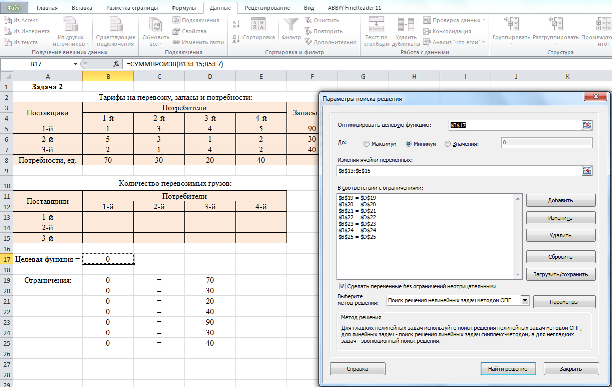Click constraints list scrollbar down arrow
This screenshot has width=612, height=387.
click(518, 275)
